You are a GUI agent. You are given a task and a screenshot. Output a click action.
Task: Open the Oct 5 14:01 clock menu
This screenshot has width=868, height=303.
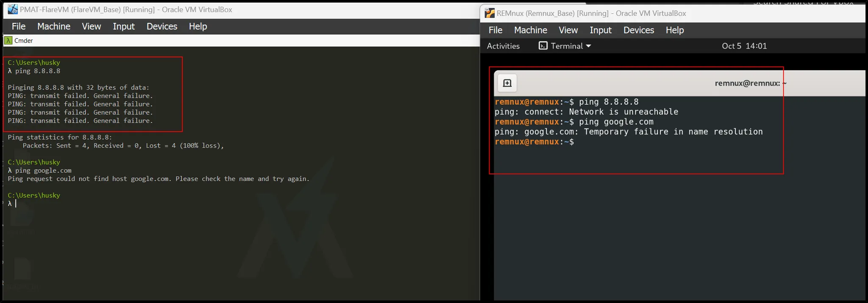point(744,46)
